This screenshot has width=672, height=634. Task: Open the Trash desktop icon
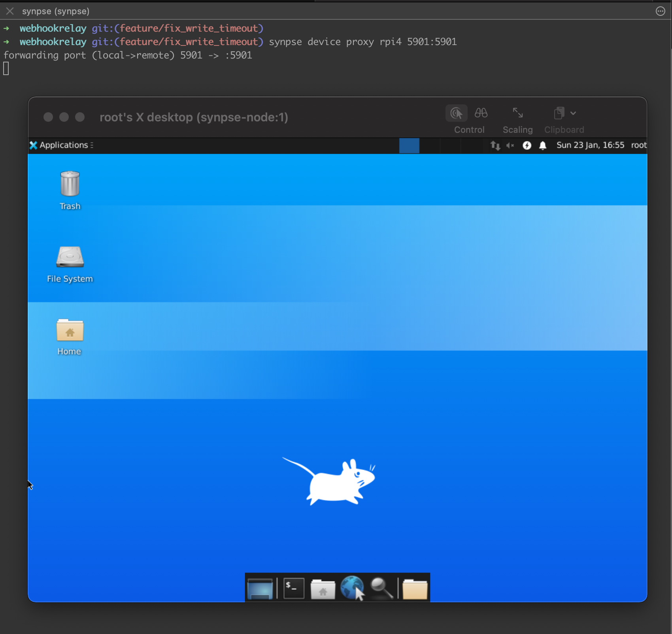click(x=70, y=184)
